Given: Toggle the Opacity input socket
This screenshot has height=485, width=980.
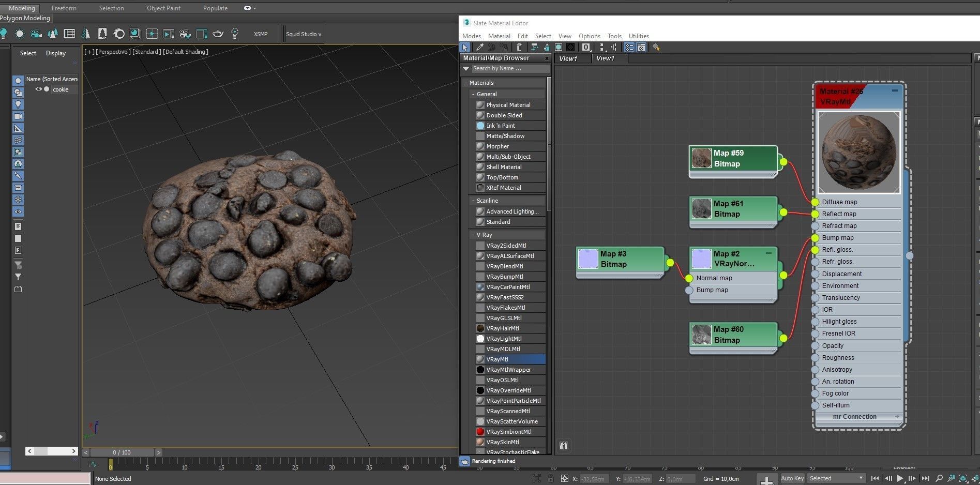Looking at the screenshot, I should pyautogui.click(x=815, y=346).
